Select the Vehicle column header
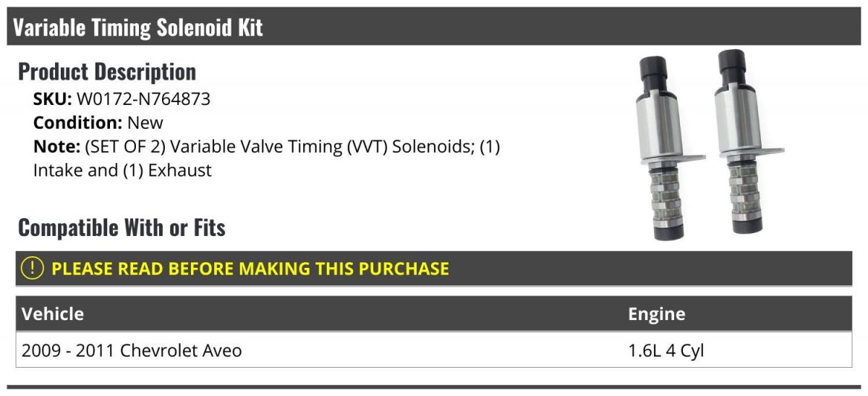Viewport: 868px width, 396px height. click(53, 313)
